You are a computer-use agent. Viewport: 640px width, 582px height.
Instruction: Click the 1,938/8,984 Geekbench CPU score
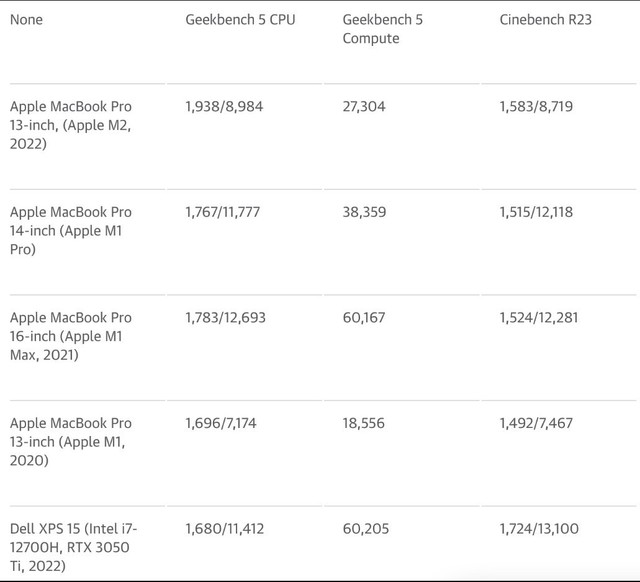click(224, 107)
